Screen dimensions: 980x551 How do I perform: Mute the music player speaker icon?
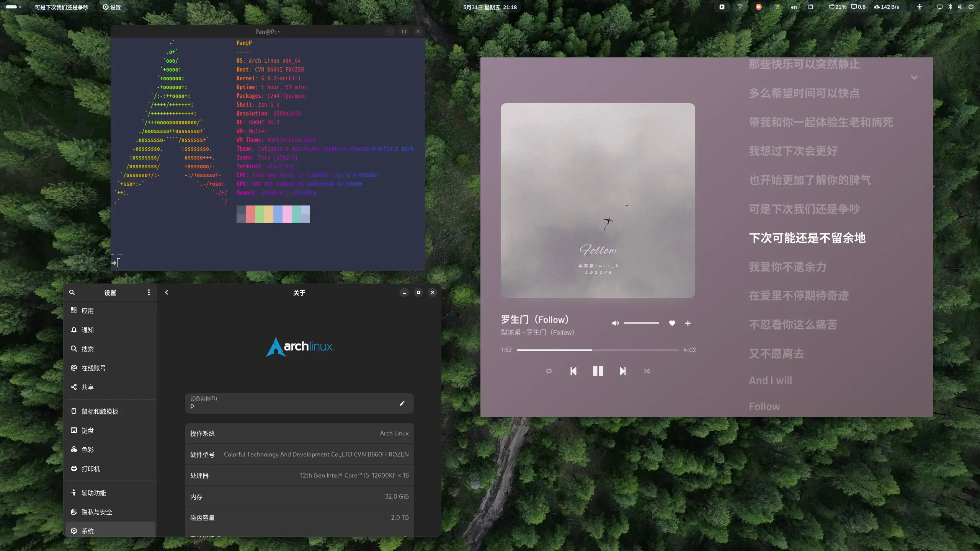[x=615, y=323]
